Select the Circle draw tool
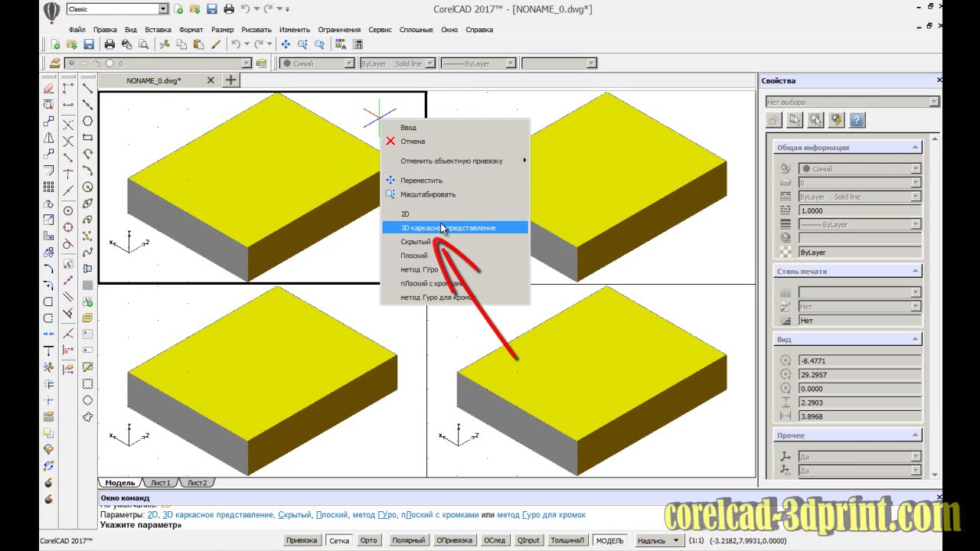The image size is (980, 551). pos(88,187)
